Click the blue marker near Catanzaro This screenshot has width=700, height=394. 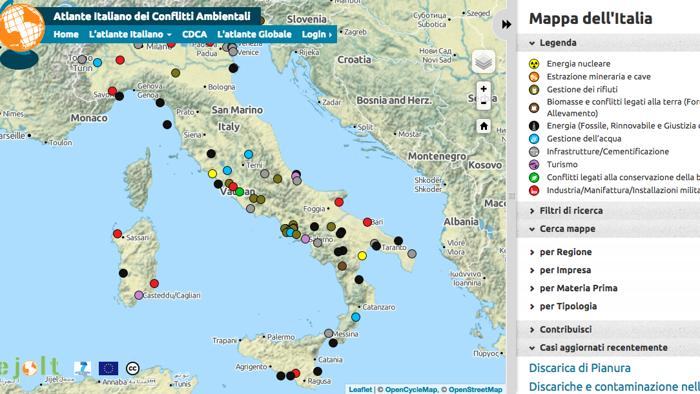[355, 317]
